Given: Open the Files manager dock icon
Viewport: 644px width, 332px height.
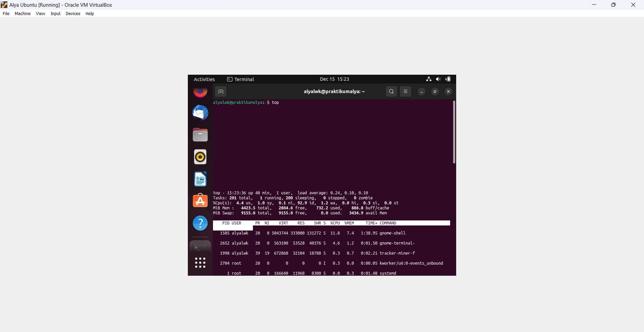Looking at the screenshot, I should [x=200, y=135].
